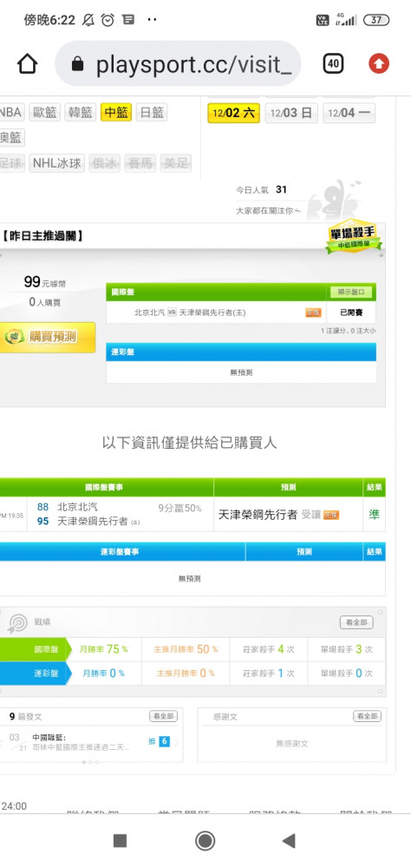The width and height of the screenshot is (411, 868).
Task: Tap the red browser update arrow icon
Action: click(x=379, y=64)
